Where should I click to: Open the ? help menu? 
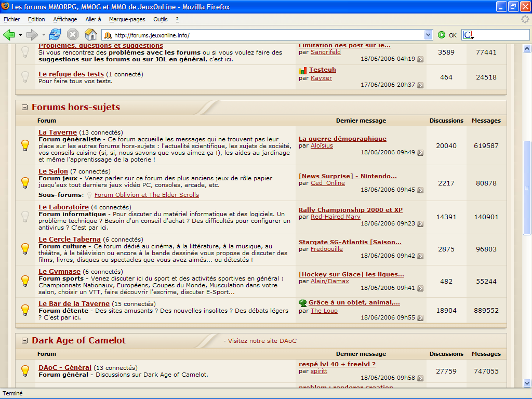[x=177, y=19]
